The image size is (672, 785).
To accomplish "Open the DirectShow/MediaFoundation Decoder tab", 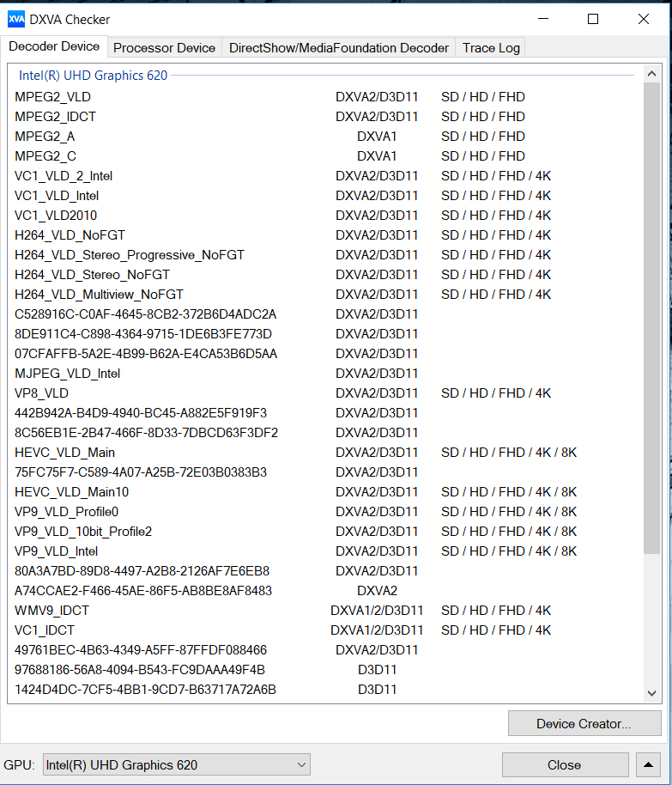I will pyautogui.click(x=339, y=47).
